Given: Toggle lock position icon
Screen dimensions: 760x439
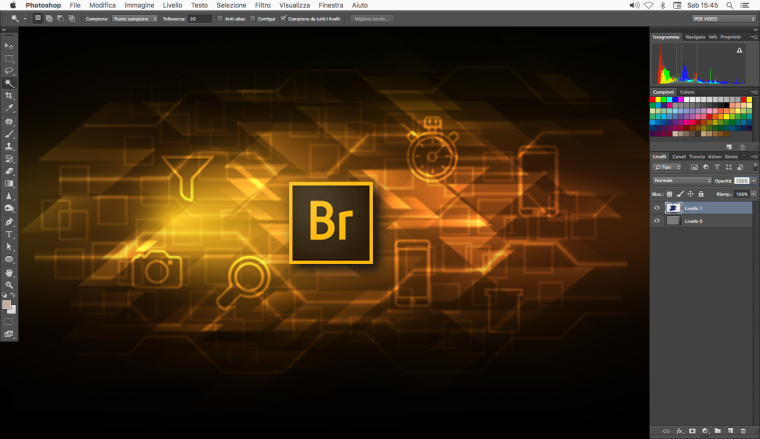Looking at the screenshot, I should pos(690,194).
